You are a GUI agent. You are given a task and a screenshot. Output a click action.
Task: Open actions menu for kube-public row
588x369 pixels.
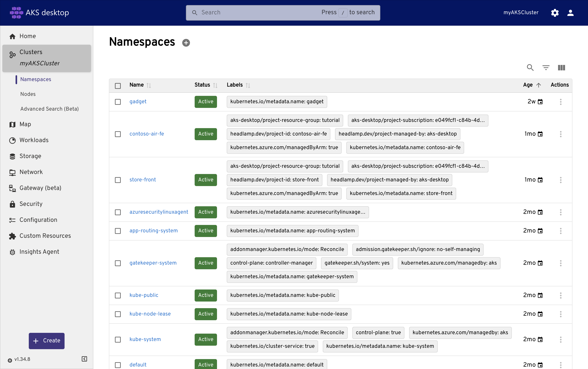(x=560, y=295)
